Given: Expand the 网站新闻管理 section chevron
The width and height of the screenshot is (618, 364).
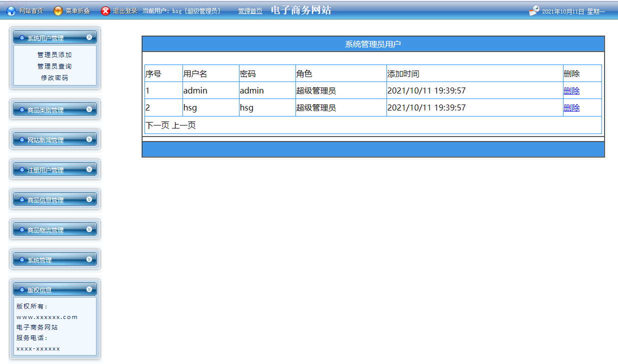Looking at the screenshot, I should [x=89, y=139].
